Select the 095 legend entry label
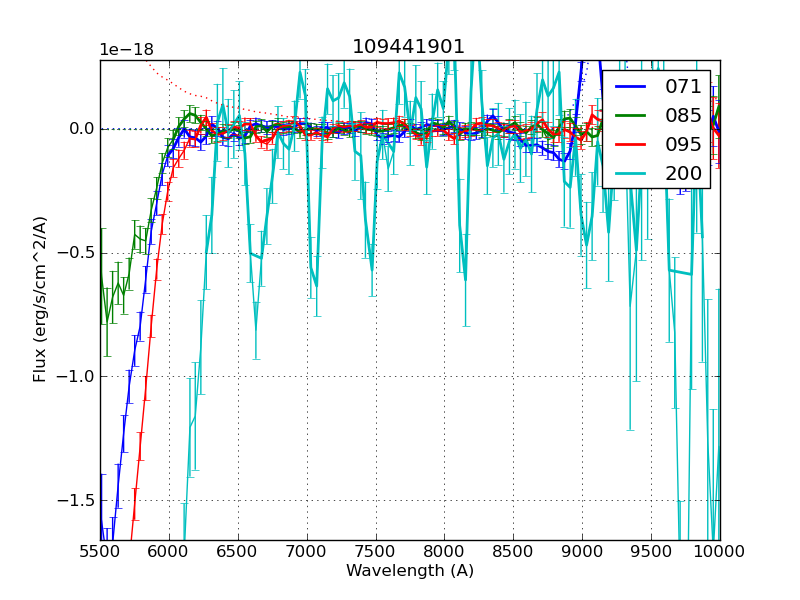 (x=683, y=144)
